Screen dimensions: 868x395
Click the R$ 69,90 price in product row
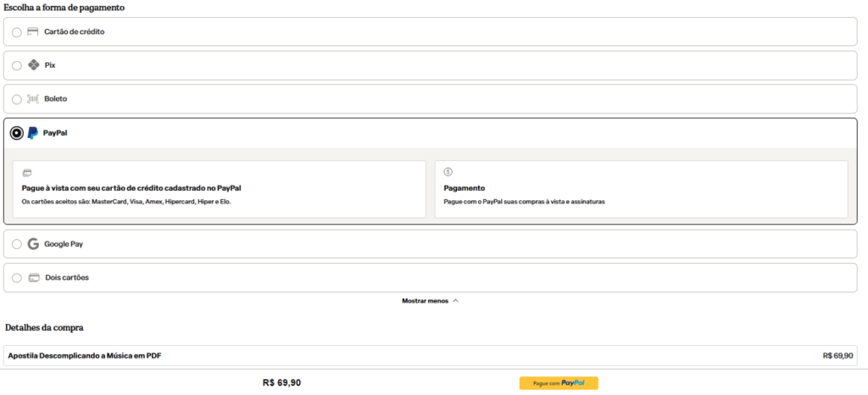[x=838, y=355]
